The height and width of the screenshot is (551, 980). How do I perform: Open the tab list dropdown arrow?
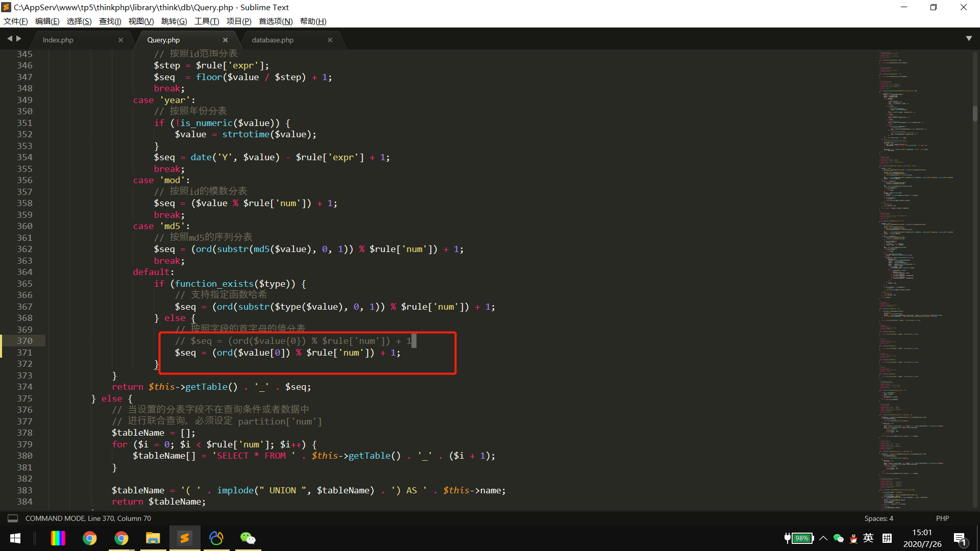click(969, 39)
